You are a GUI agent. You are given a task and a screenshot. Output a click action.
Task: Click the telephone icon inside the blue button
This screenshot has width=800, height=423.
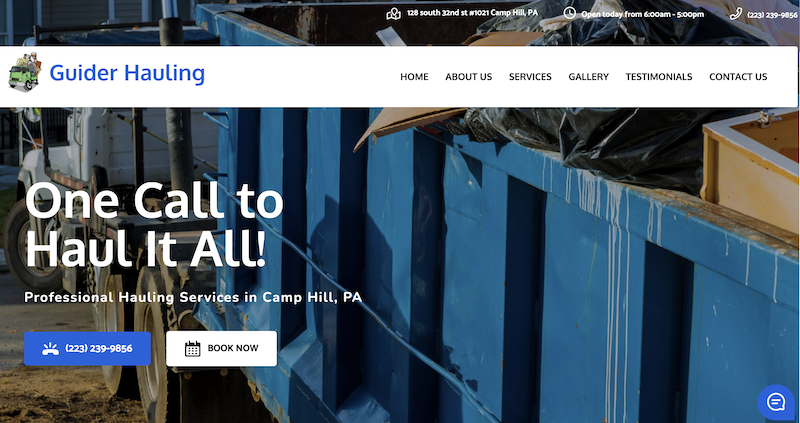pos(50,349)
